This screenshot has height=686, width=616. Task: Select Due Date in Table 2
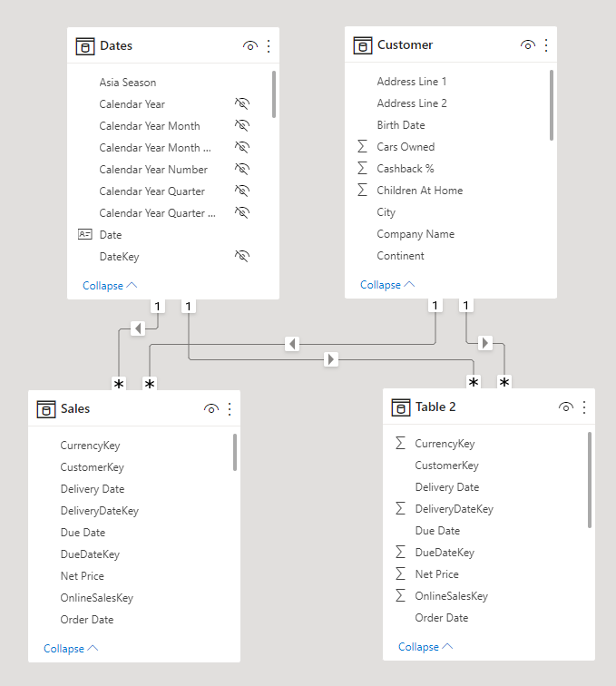437,531
